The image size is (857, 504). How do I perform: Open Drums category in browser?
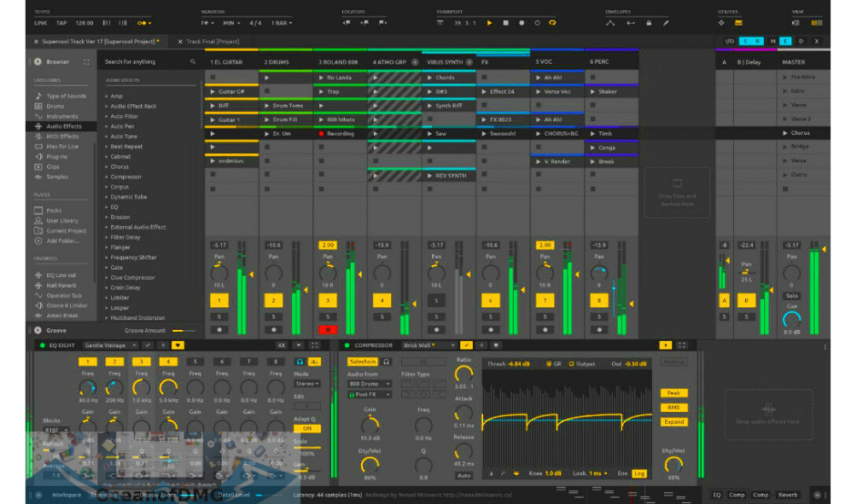click(55, 107)
